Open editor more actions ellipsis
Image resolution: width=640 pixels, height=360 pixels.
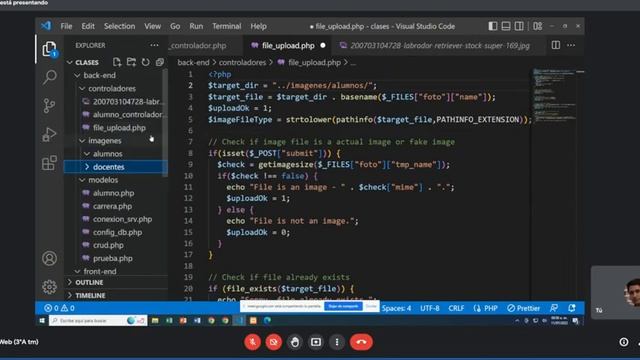click(571, 45)
